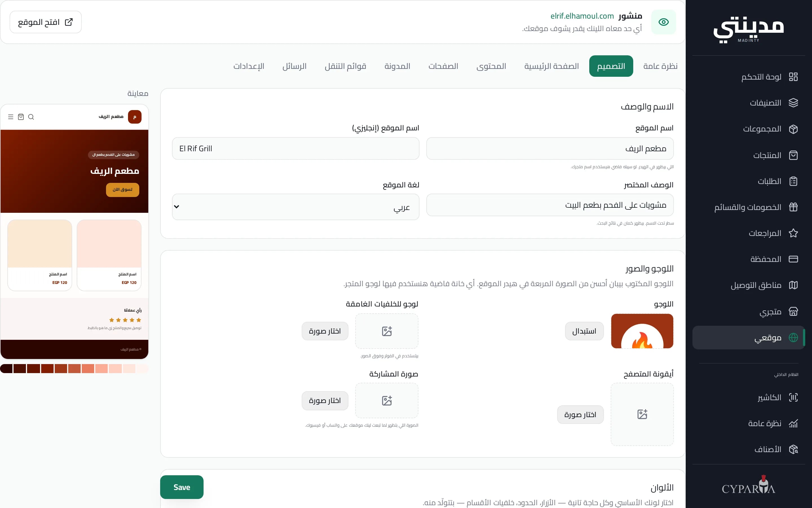
Task: Open المجموعات box icon in sidebar
Action: point(793,129)
